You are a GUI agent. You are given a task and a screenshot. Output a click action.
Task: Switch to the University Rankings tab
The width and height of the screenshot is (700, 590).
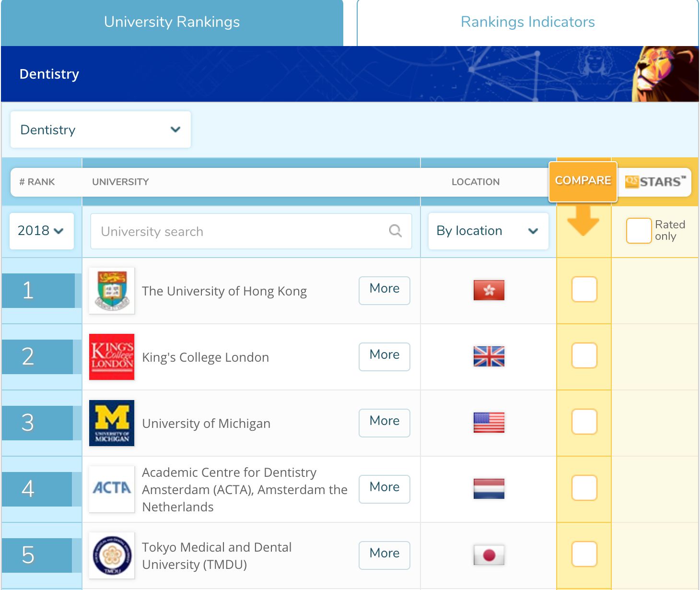[172, 23]
